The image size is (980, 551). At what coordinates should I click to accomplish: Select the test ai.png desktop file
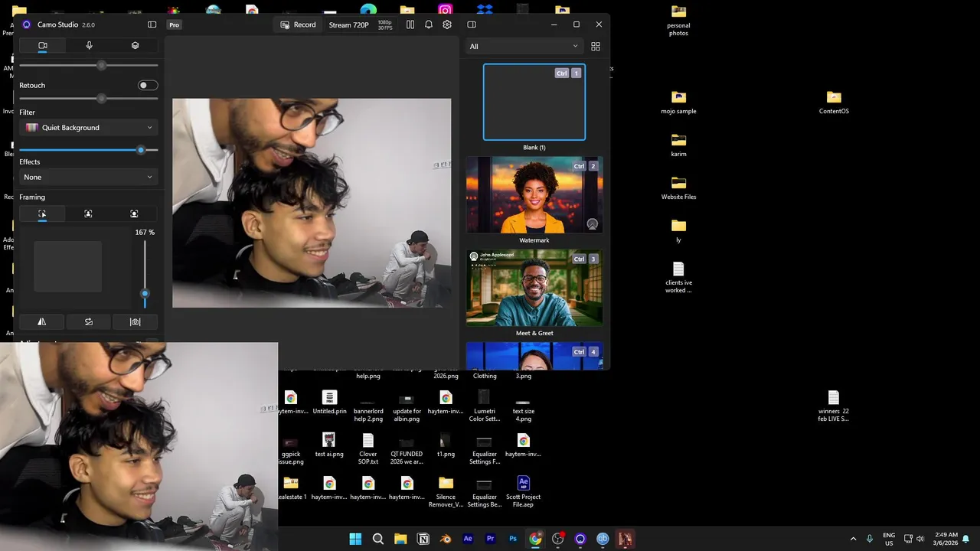click(328, 445)
